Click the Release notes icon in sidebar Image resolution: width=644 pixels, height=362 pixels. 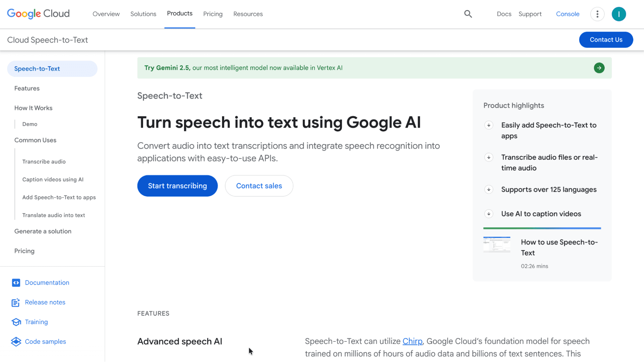(16, 302)
